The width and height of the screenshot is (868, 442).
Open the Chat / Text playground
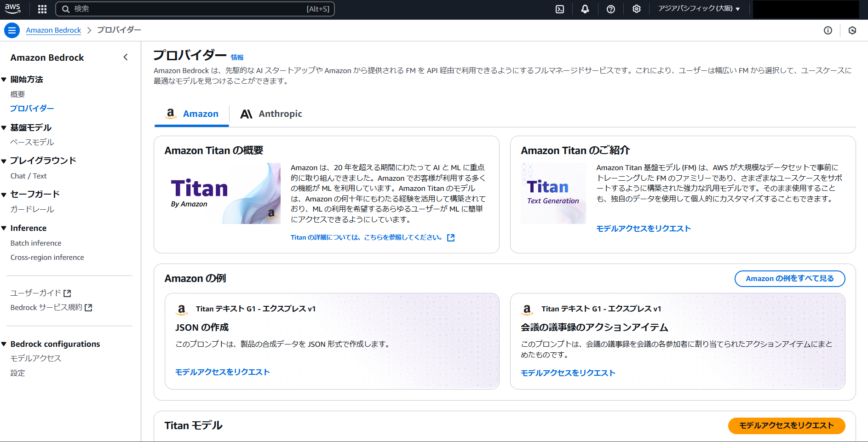click(29, 176)
